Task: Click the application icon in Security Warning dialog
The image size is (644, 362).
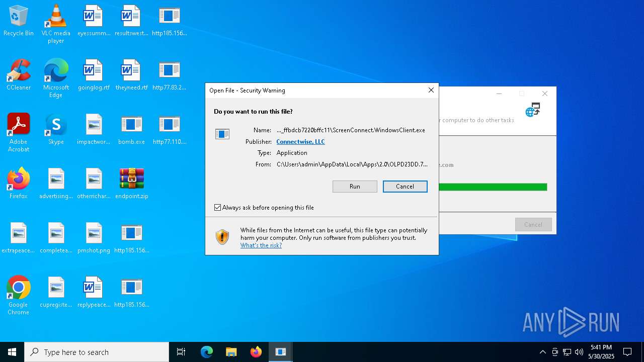Action: point(222,134)
